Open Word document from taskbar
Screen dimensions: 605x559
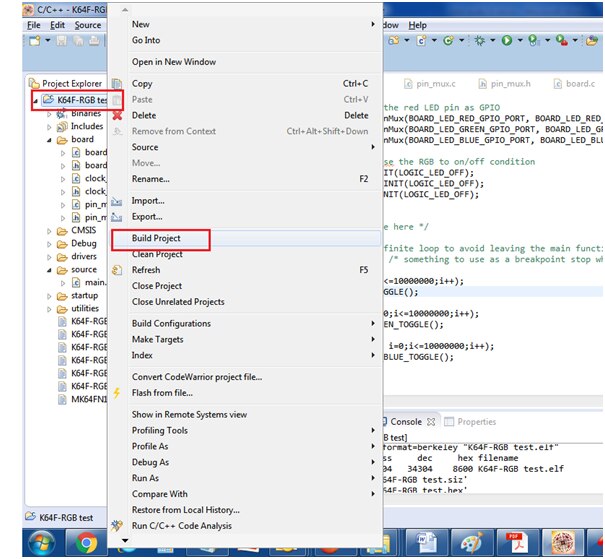click(426, 543)
